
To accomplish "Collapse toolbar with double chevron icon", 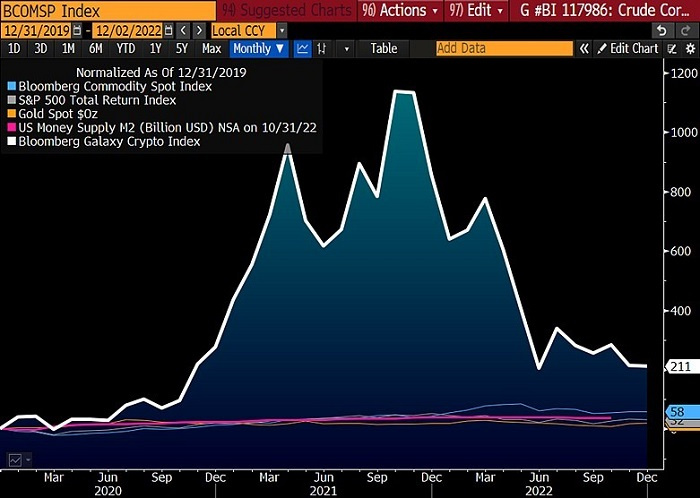I will pos(585,48).
